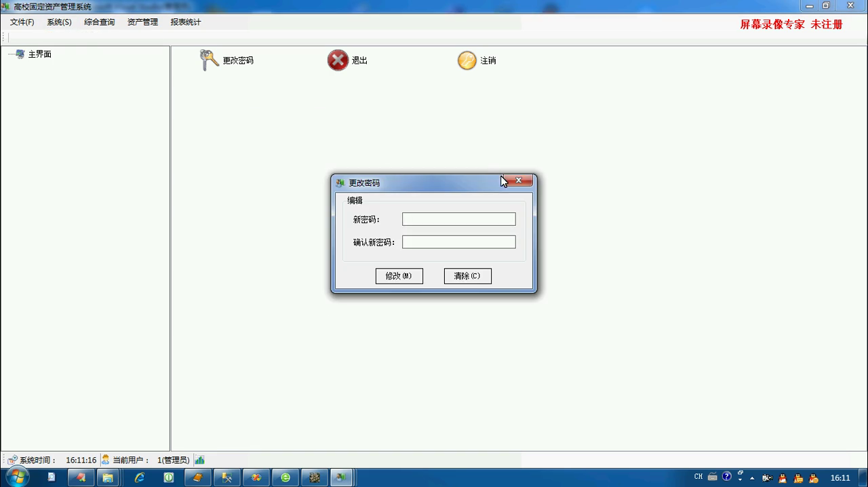The width and height of the screenshot is (868, 487).
Task: Open the 报表统计 menu
Action: tap(186, 22)
